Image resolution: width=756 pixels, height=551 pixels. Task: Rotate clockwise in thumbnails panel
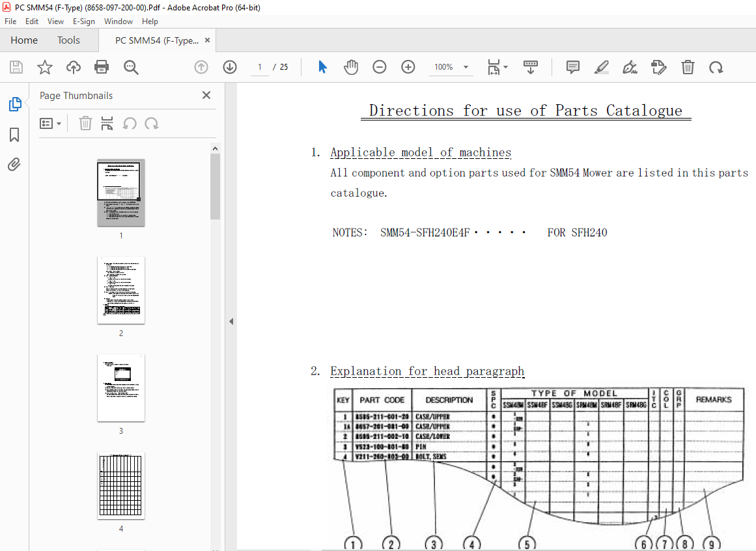pos(151,123)
